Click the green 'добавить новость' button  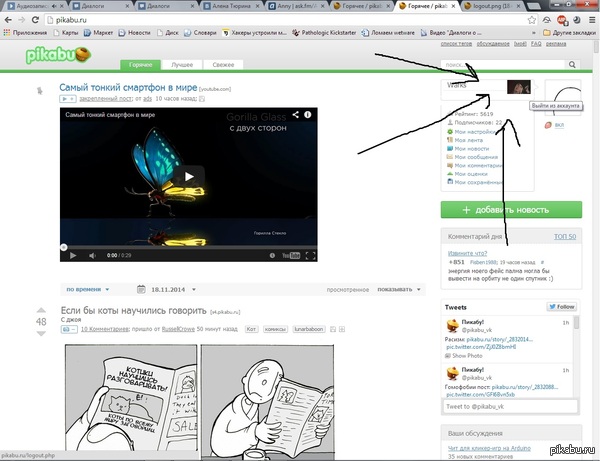[x=510, y=209]
